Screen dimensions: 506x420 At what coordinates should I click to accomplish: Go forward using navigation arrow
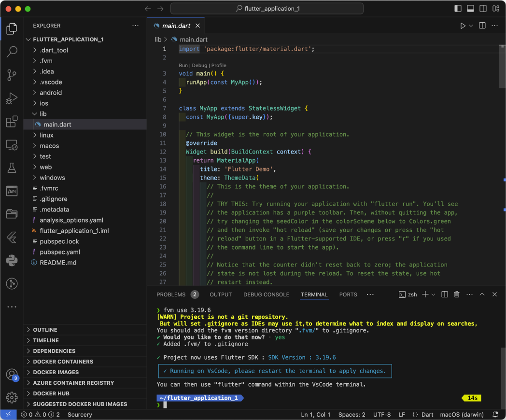point(160,9)
